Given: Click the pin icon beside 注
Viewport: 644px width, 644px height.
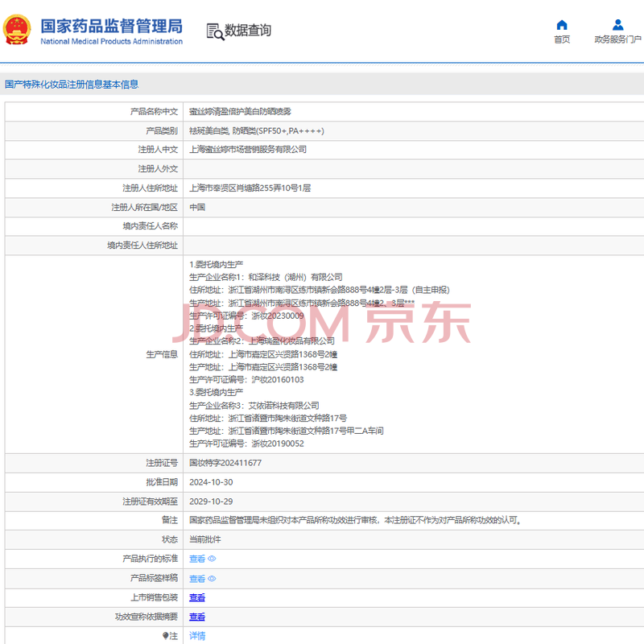Looking at the screenshot, I should [167, 636].
